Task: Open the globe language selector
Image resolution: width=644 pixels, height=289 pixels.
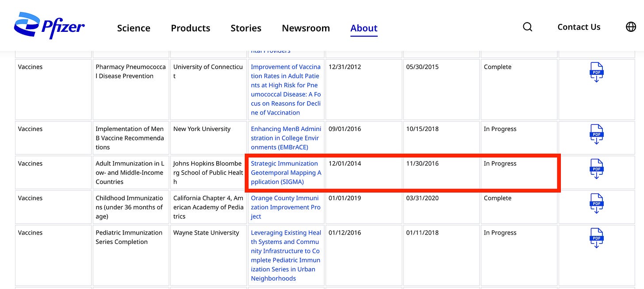Action: (631, 27)
